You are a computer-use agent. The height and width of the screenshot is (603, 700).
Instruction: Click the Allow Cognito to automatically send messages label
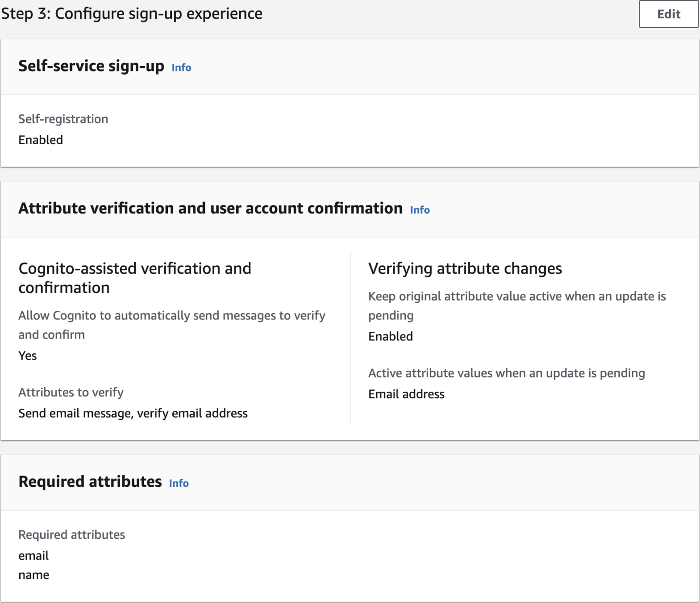click(x=171, y=325)
